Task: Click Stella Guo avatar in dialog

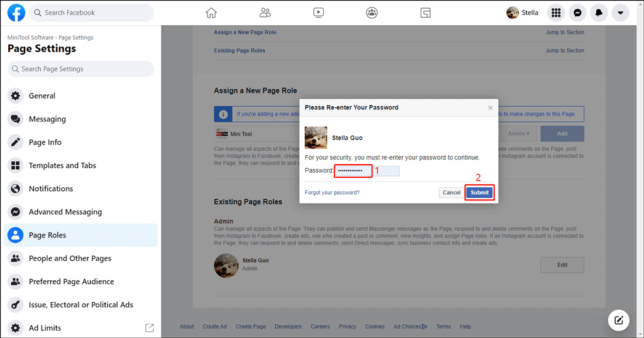Action: 316,138
